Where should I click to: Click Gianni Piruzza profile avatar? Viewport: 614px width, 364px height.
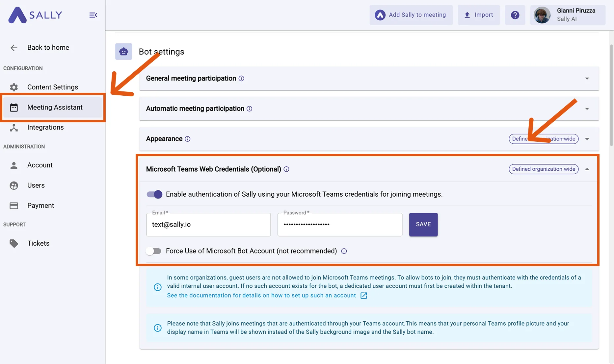[x=542, y=15]
